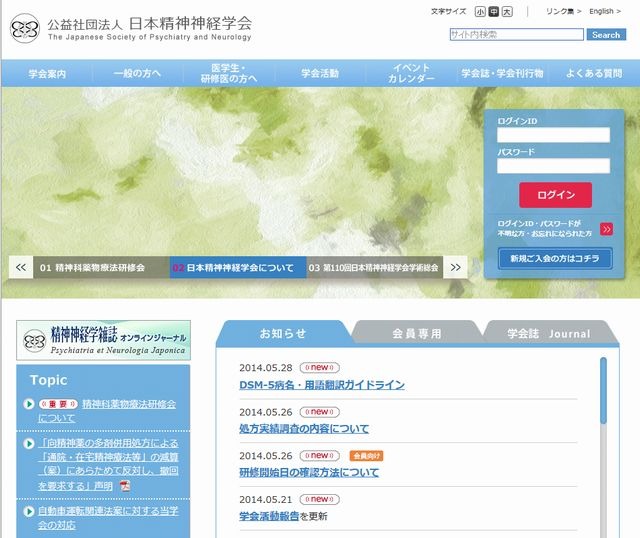
Task: Open the 医学生・研修医の方へ menu
Action: 229,73
